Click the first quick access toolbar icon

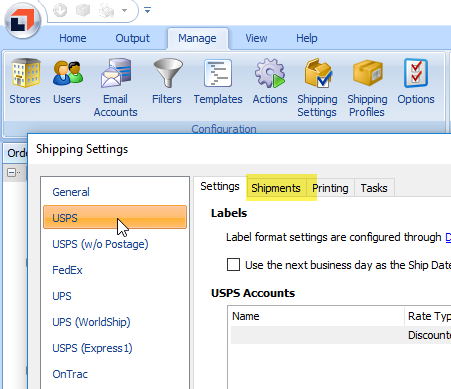[60, 10]
